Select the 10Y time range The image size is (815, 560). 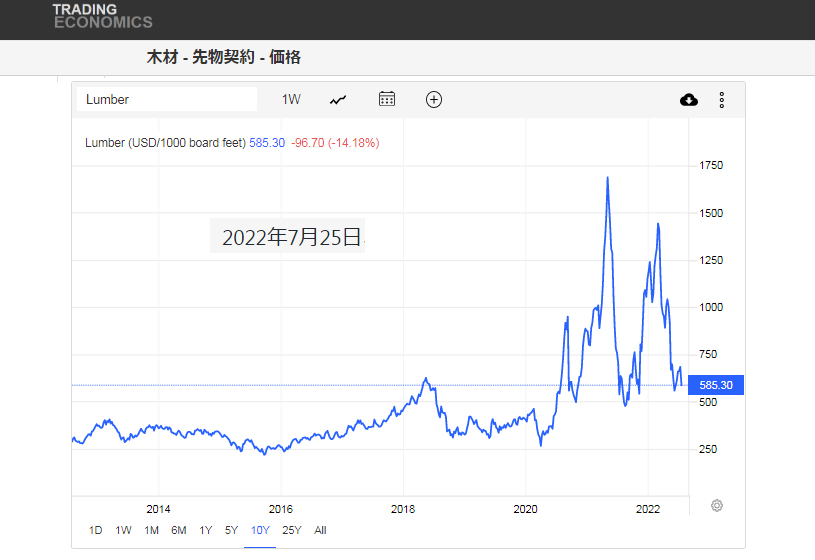pos(260,530)
